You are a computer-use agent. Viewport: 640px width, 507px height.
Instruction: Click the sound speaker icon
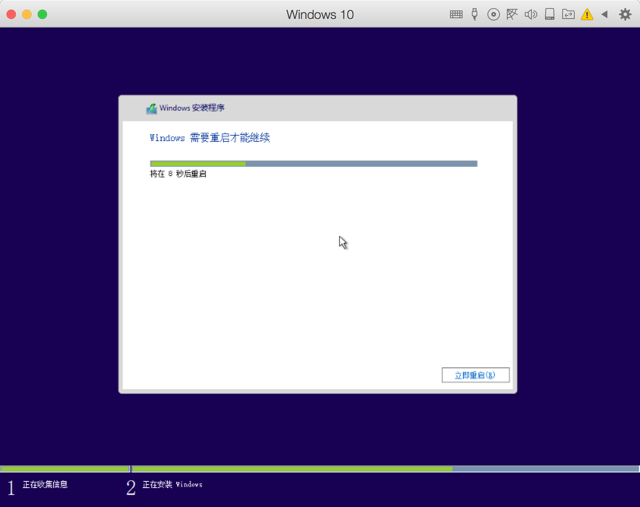click(x=531, y=15)
